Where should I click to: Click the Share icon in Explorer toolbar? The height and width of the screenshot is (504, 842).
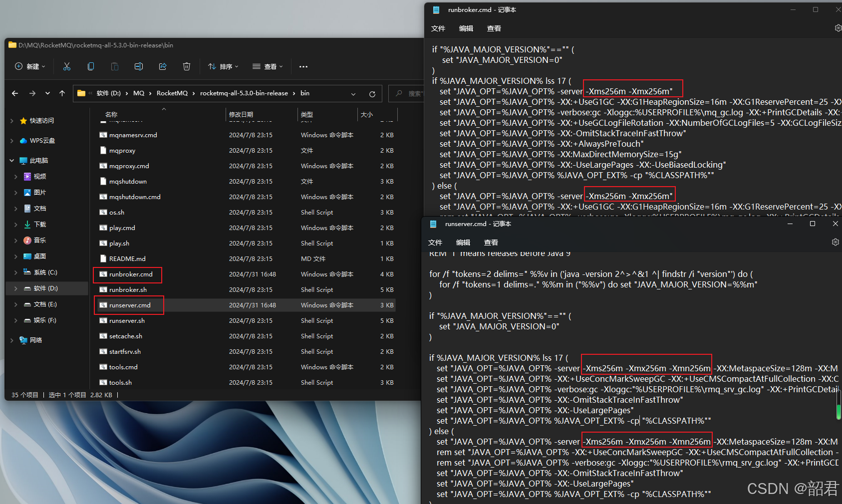(x=163, y=66)
